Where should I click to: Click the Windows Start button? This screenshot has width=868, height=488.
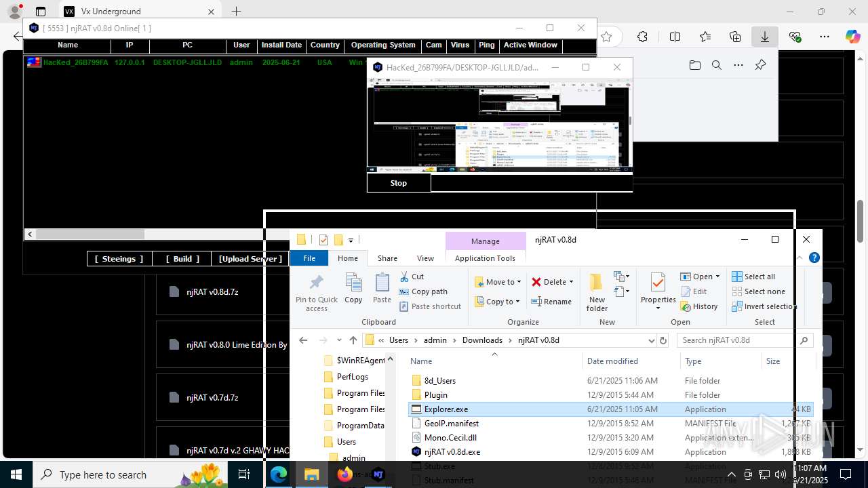pos(16,474)
